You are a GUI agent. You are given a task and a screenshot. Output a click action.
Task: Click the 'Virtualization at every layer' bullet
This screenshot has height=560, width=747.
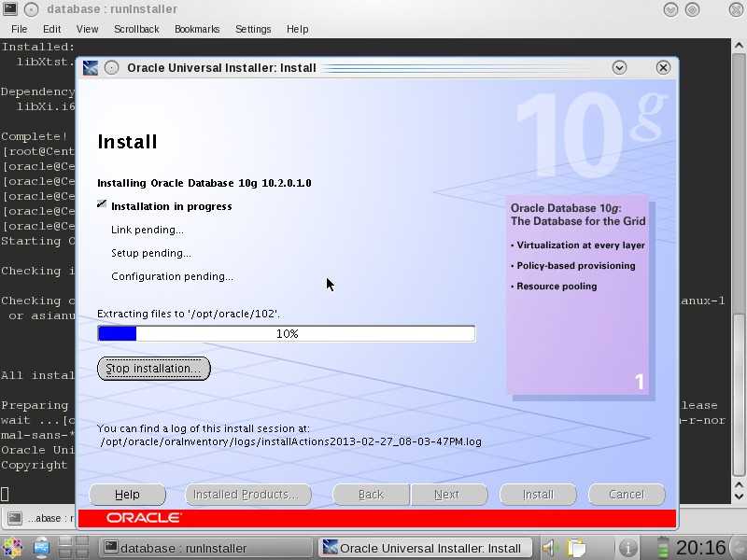[x=578, y=245]
